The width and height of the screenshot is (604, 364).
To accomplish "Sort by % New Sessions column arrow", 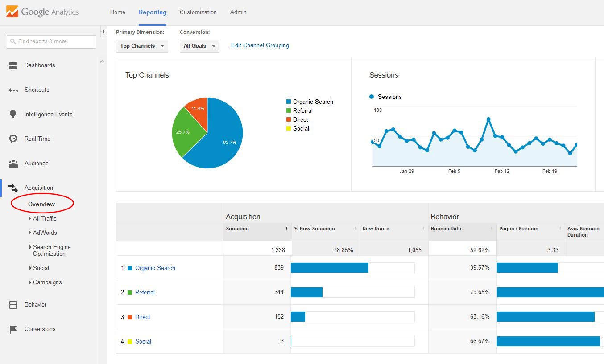I will [x=355, y=229].
